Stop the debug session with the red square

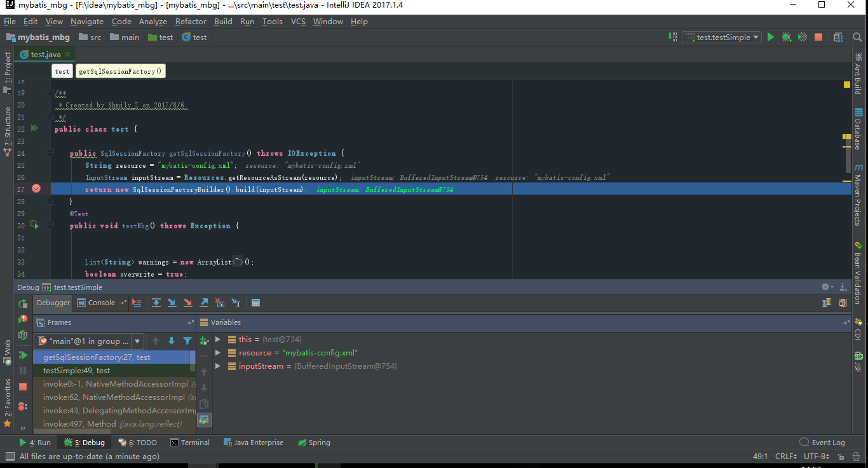pyautogui.click(x=22, y=386)
